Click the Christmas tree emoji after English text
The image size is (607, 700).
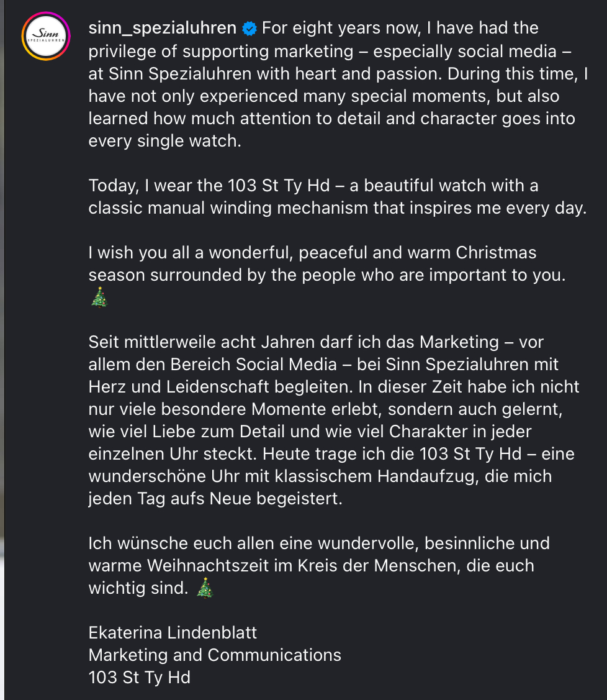click(x=99, y=298)
